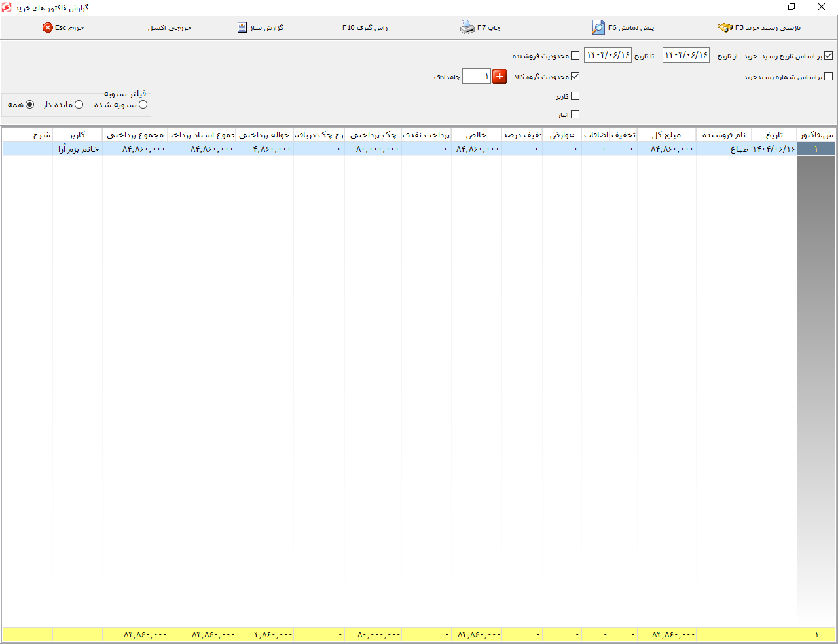Enable انبار filter checkbox

(575, 115)
